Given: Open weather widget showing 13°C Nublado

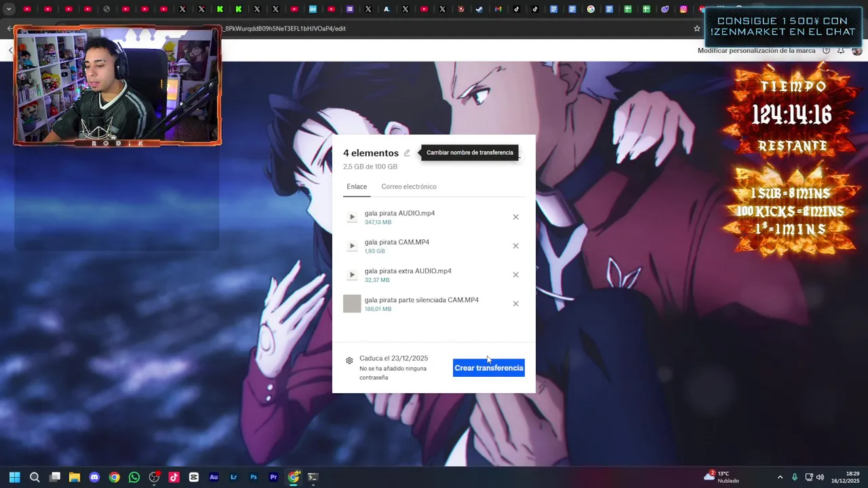Looking at the screenshot, I should point(722,477).
